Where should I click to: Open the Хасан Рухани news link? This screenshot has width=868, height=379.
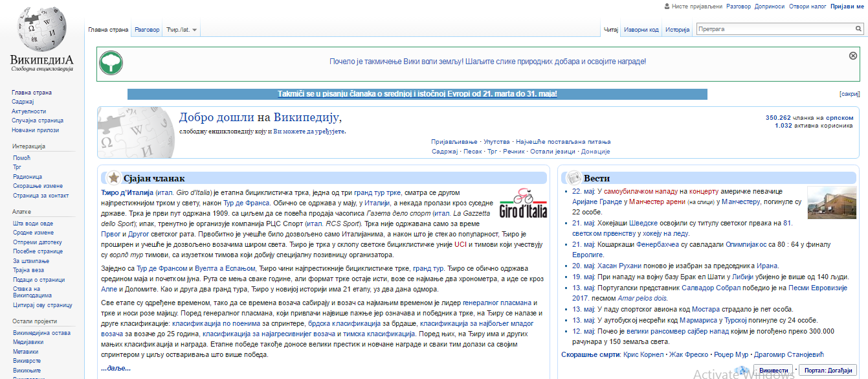click(619, 266)
